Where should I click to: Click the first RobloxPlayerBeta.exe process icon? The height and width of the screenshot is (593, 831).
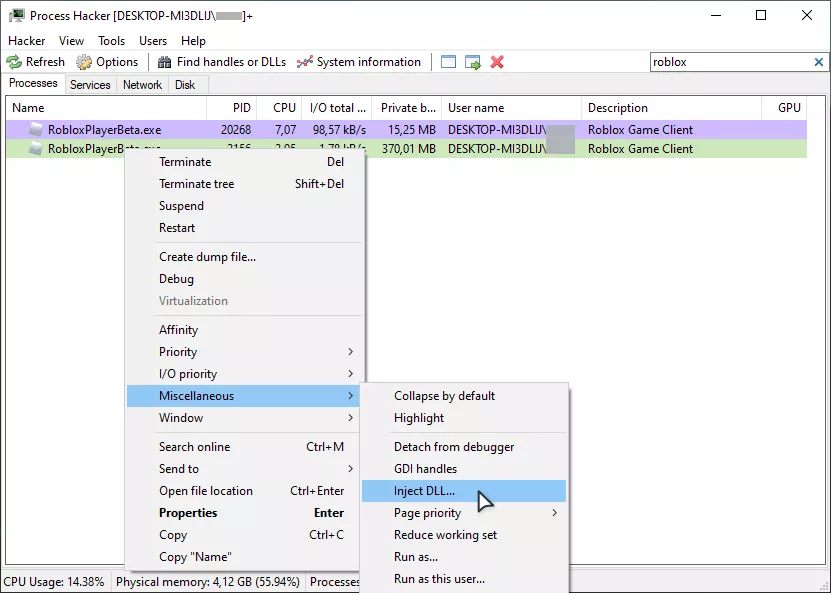tap(36, 129)
